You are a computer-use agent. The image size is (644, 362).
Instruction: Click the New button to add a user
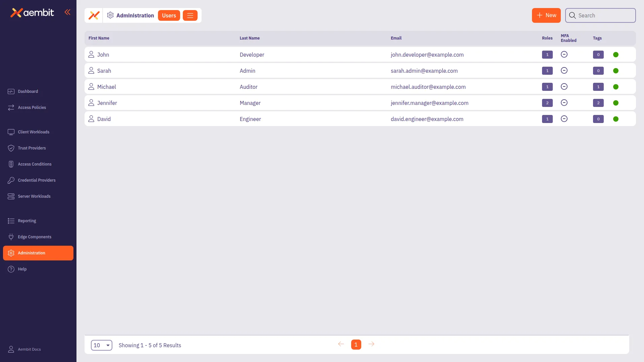[x=546, y=15]
